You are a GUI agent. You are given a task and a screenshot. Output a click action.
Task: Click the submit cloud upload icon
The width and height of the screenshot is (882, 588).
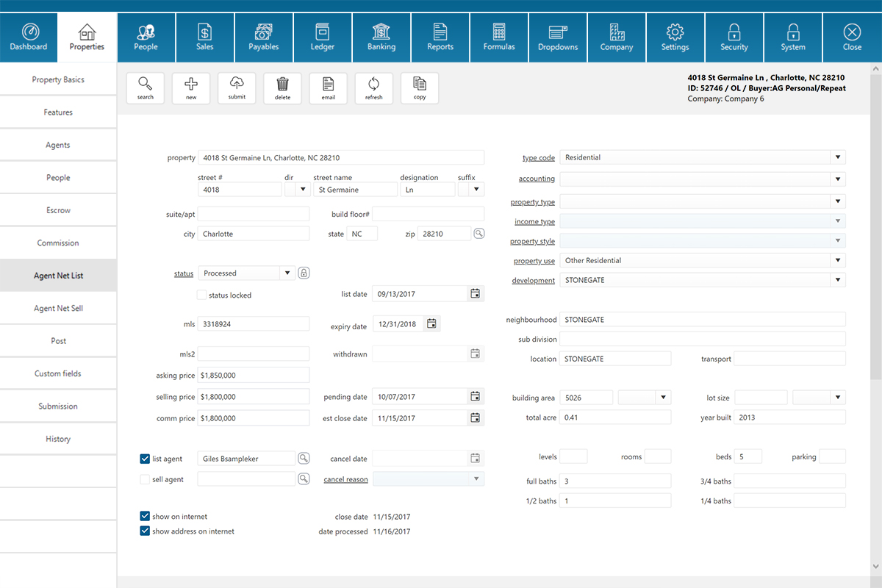(x=237, y=87)
